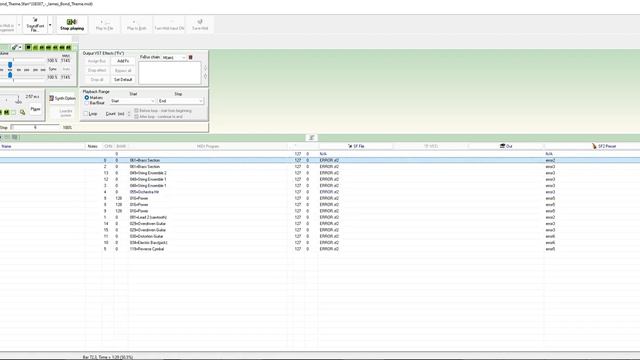
Task: Click the small icon button above the track list center
Action: (x=311, y=138)
